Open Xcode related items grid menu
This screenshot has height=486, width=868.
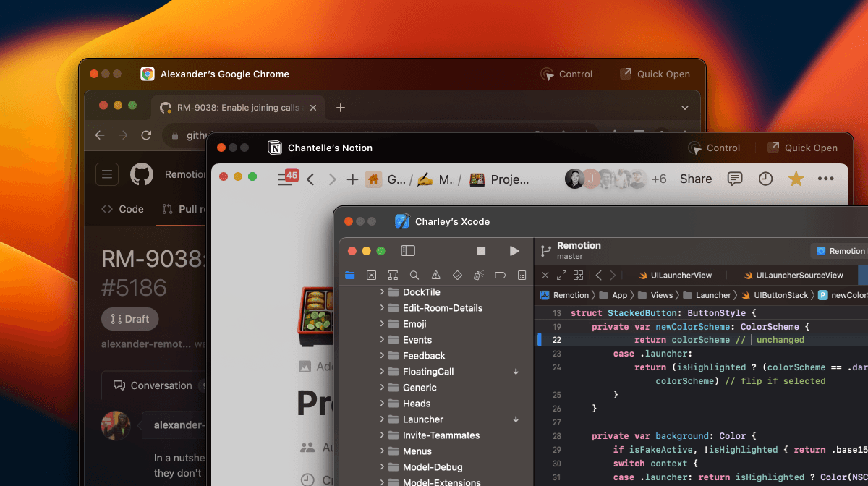(x=578, y=276)
